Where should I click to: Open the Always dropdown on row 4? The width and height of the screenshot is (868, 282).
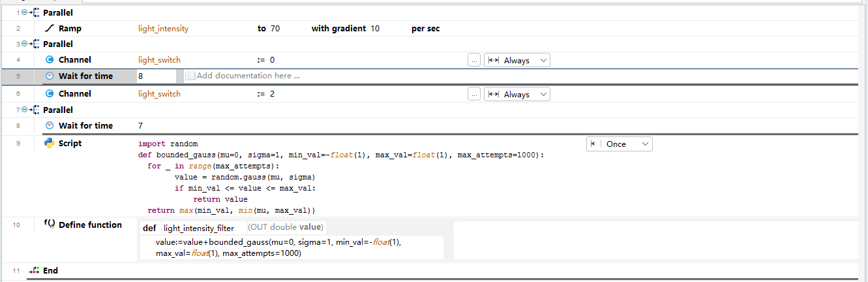(517, 60)
